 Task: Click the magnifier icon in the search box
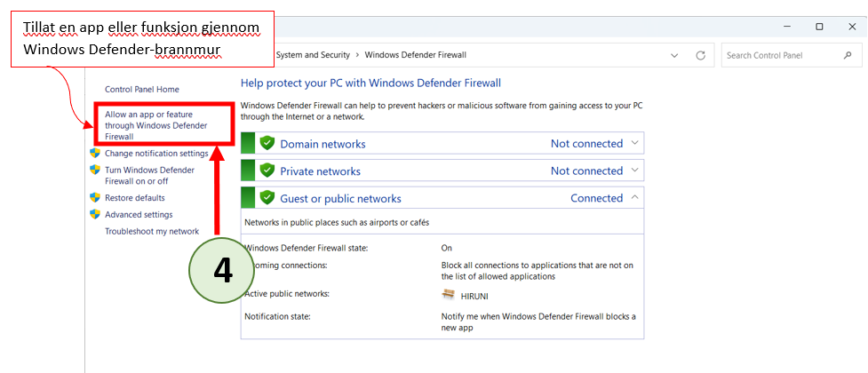pyautogui.click(x=847, y=55)
